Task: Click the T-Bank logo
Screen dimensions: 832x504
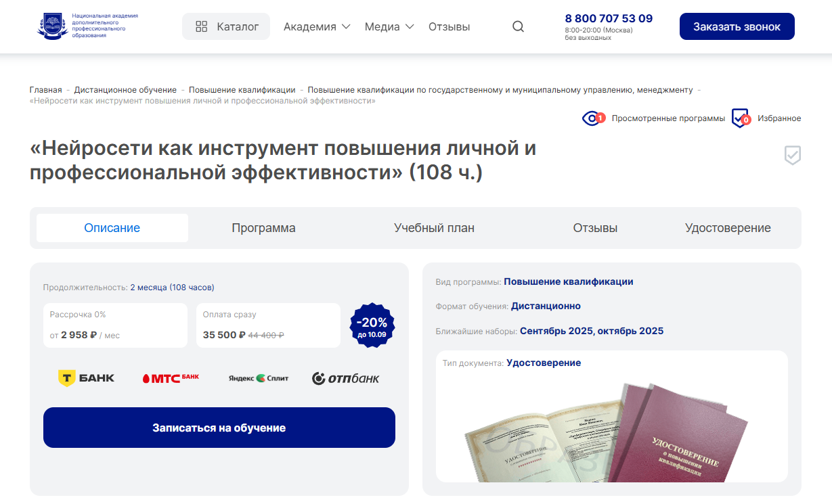Action: coord(86,378)
